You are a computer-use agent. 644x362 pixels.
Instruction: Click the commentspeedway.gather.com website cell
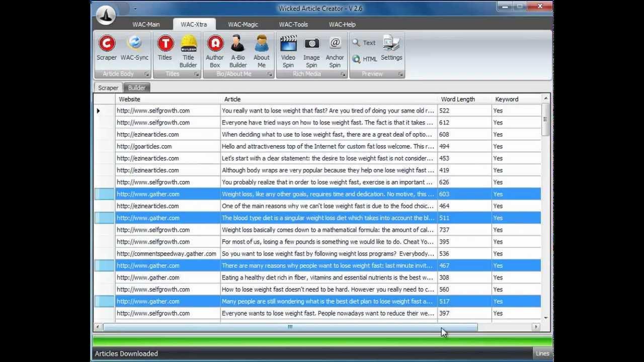click(168, 254)
